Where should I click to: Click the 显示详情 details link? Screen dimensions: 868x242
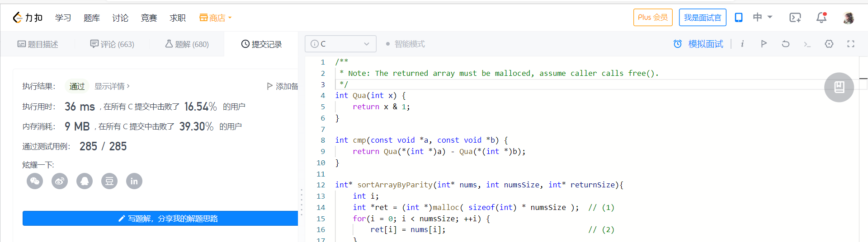[x=112, y=86]
